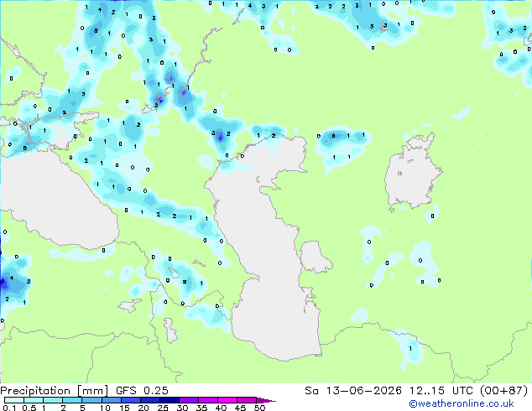The image size is (532, 411).
Task: Click the 30–35 mm purple legend box
Action: [x=189, y=400]
